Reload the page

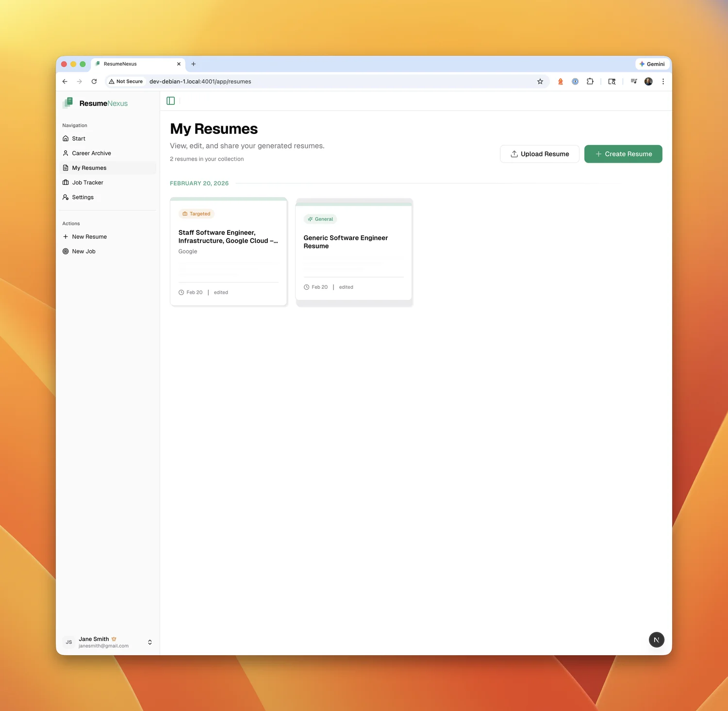coord(94,82)
